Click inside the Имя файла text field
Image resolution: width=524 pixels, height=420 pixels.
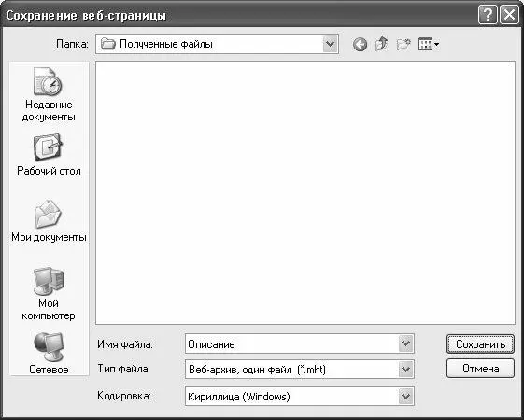point(291,343)
